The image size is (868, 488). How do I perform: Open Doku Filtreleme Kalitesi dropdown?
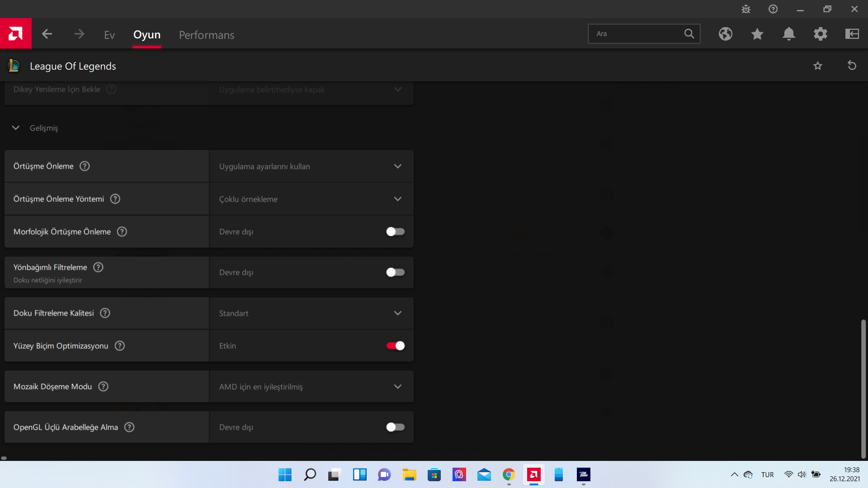point(311,313)
